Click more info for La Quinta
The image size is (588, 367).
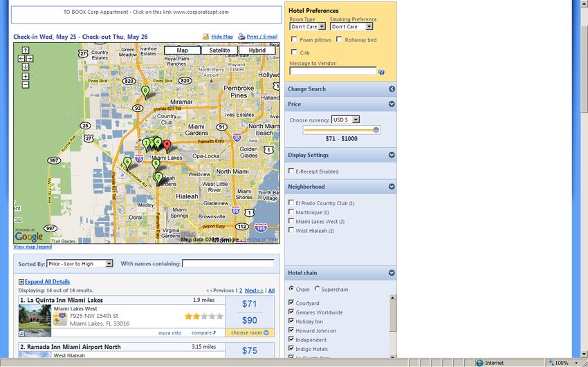(170, 333)
